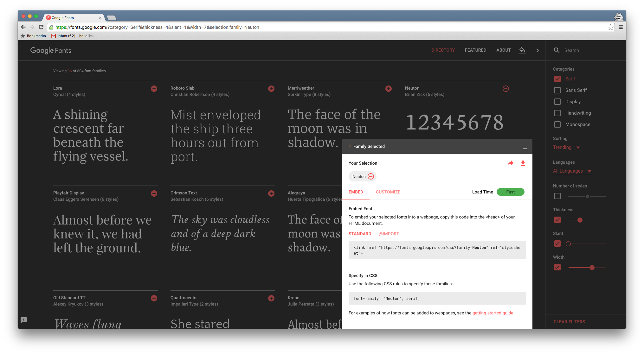Adjust the Width slider handle

(592, 268)
